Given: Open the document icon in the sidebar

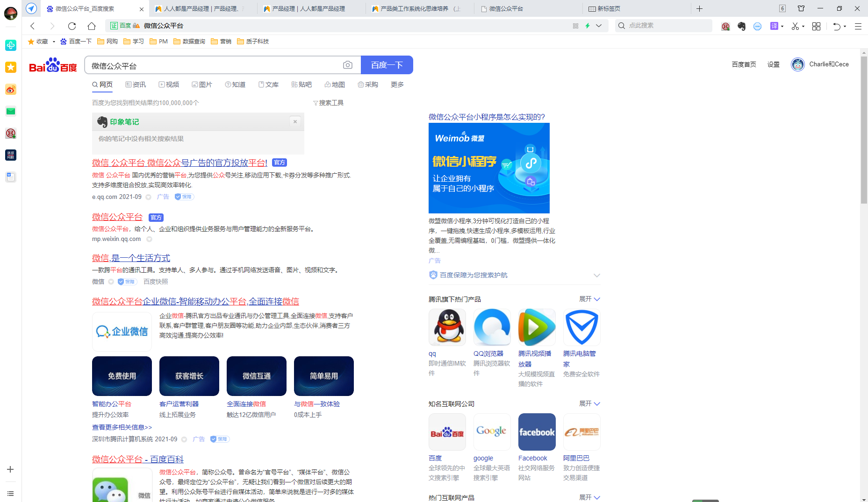Looking at the screenshot, I should (11, 177).
